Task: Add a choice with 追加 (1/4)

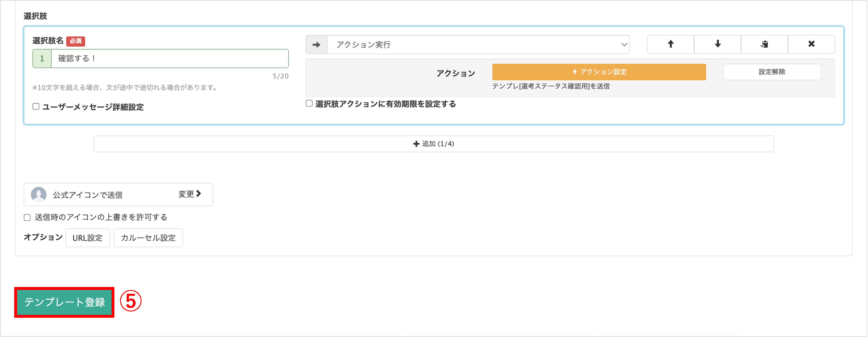Action: [433, 144]
